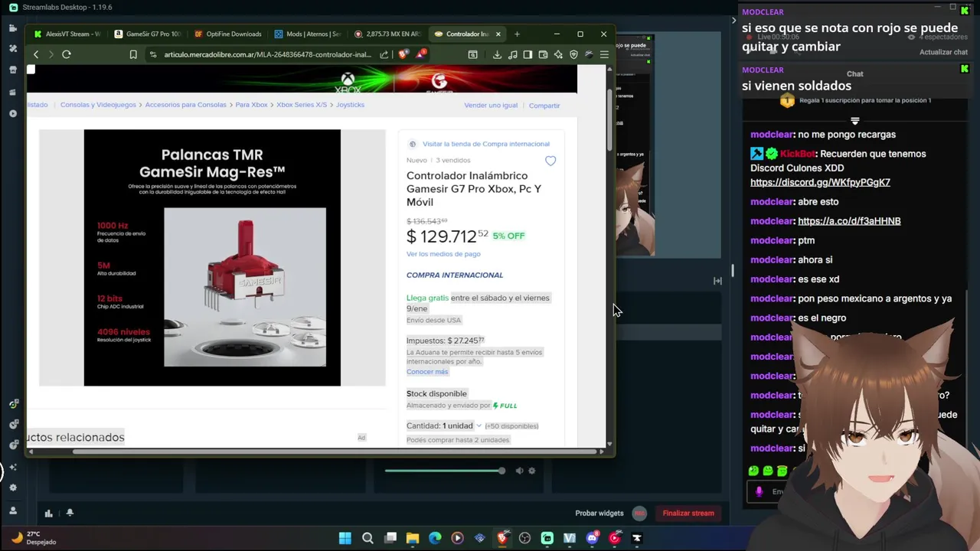Switch to AlexisVT Stream browser tab
The image size is (980, 551).
(67, 34)
